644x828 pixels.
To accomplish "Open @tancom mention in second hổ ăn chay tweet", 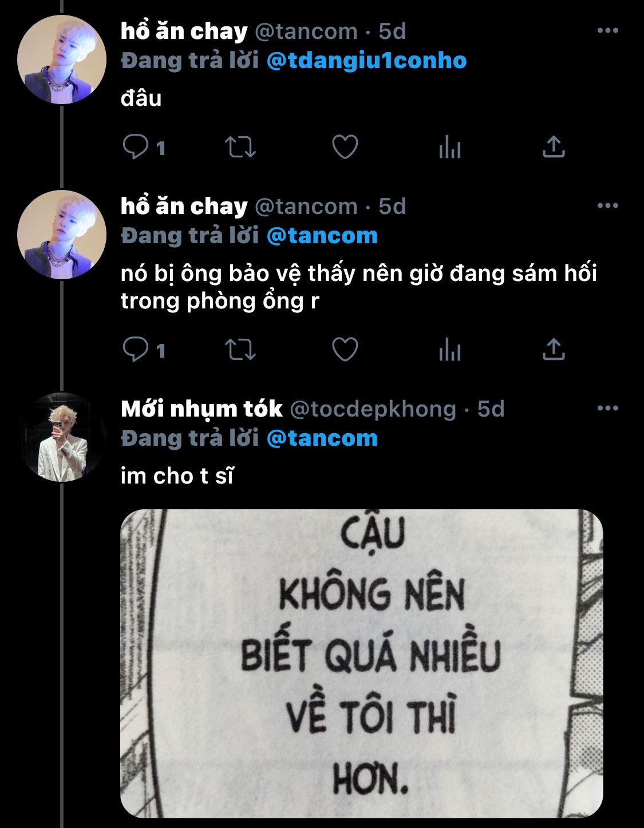I will pos(322,236).
